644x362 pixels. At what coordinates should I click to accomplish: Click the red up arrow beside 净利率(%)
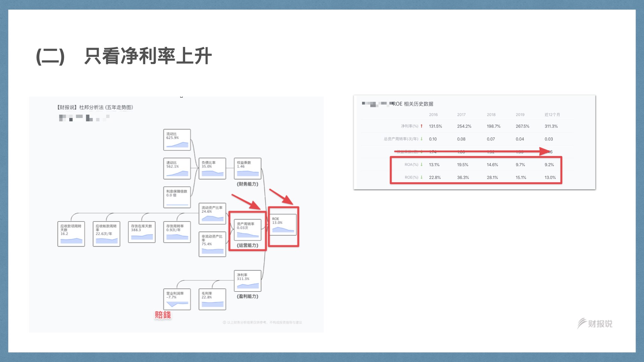tap(421, 126)
